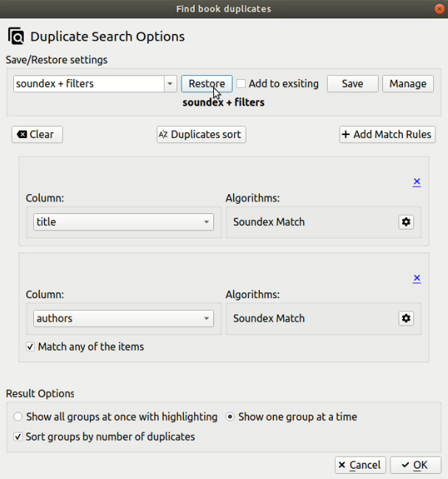The height and width of the screenshot is (479, 448).
Task: Open the Duplicates sort dialog
Action: [x=201, y=134]
